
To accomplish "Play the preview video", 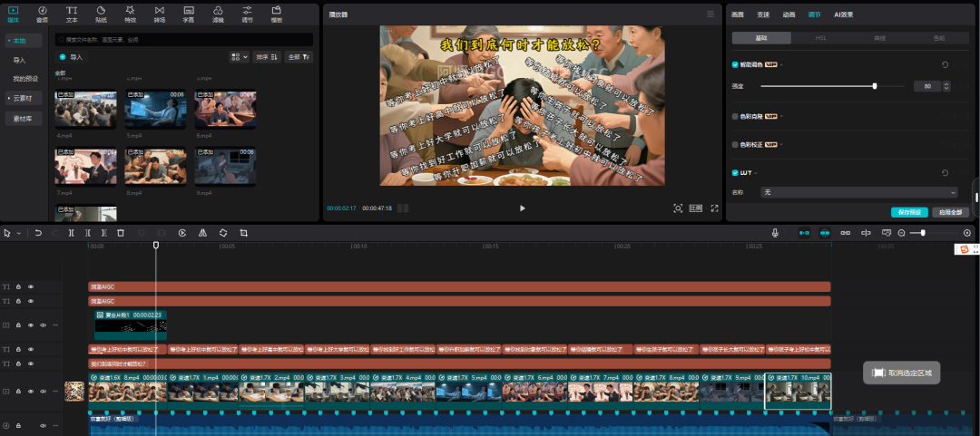I will (x=523, y=208).
